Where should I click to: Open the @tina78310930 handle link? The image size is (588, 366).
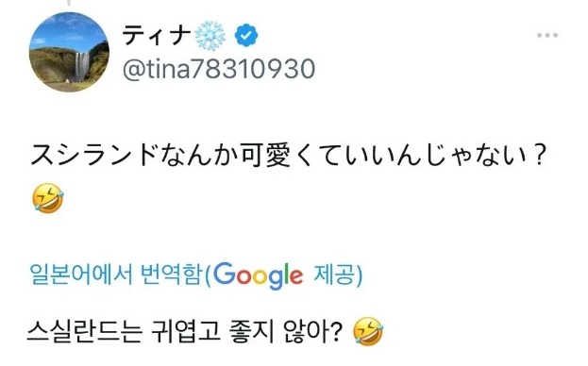tap(219, 69)
